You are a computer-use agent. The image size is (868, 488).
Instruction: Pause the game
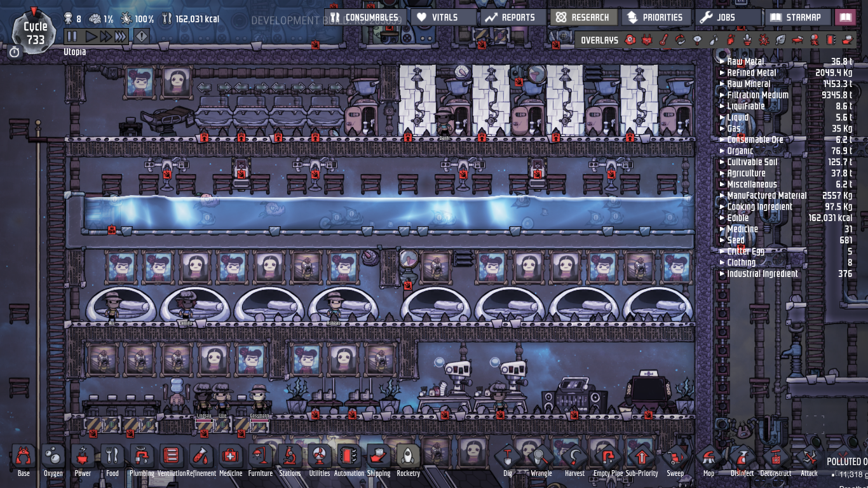pyautogui.click(x=72, y=36)
